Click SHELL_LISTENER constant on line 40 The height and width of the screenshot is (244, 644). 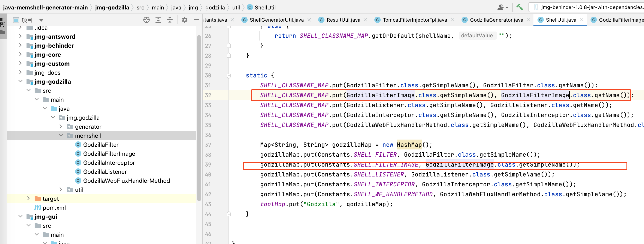pyautogui.click(x=379, y=174)
